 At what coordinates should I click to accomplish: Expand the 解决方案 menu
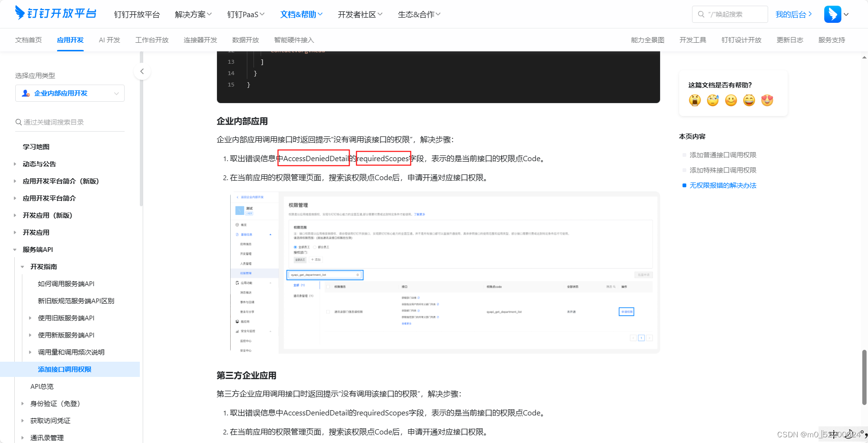pos(194,14)
